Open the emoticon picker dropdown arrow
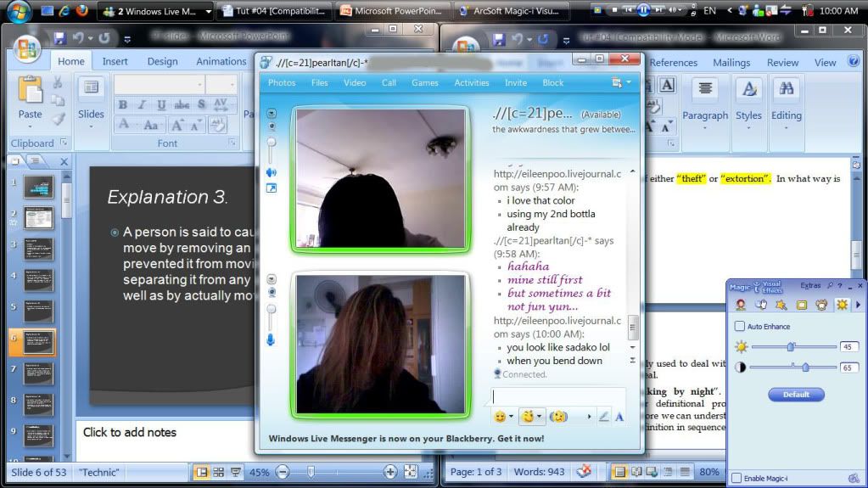Image resolution: width=868 pixels, height=488 pixels. tap(511, 417)
